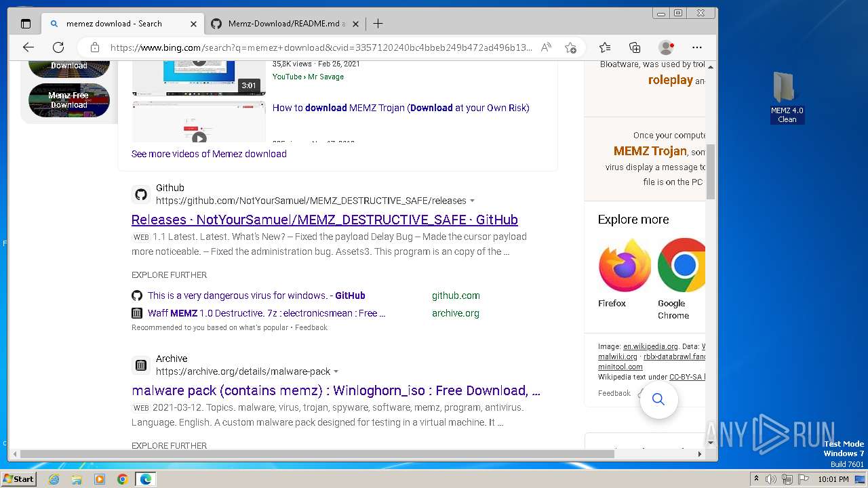Open en.wikipedia.org image source link
The image size is (868, 488).
[x=650, y=346]
